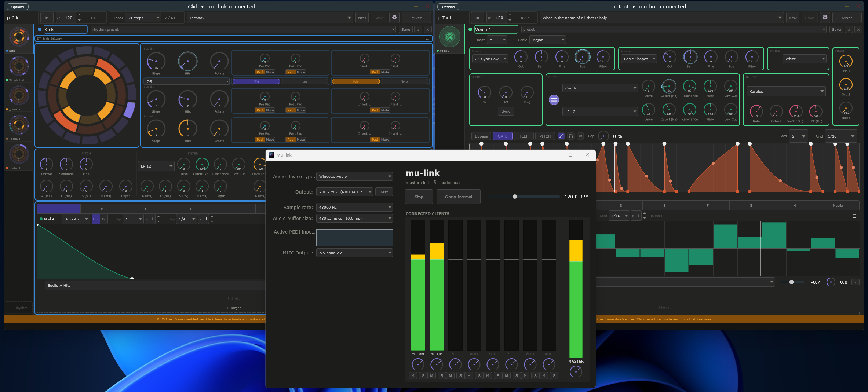Mute the mu-Tant channel in mu-link
Image resolution: width=868 pixels, height=392 pixels.
pyautogui.click(x=413, y=375)
